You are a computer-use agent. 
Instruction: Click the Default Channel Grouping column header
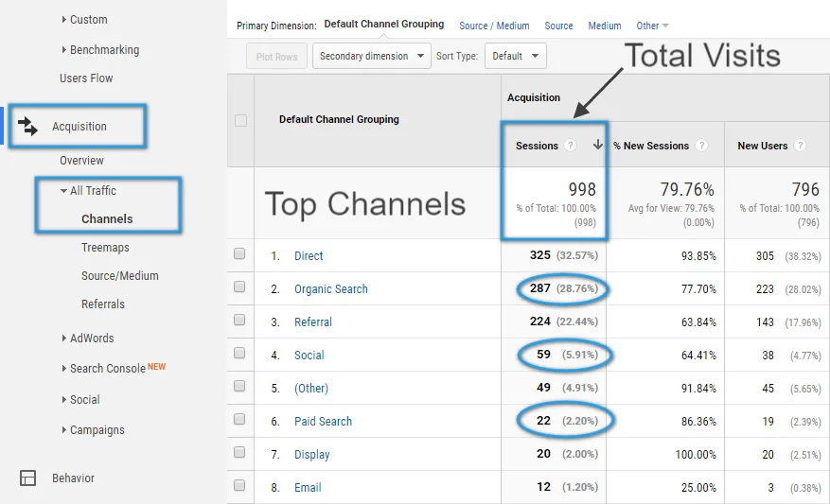[x=339, y=119]
